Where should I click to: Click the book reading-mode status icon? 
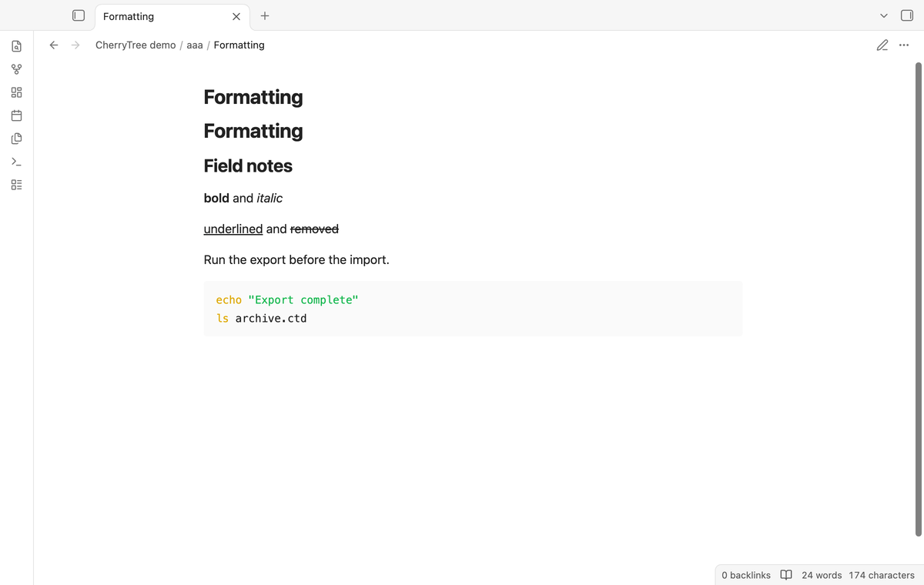pyautogui.click(x=786, y=575)
